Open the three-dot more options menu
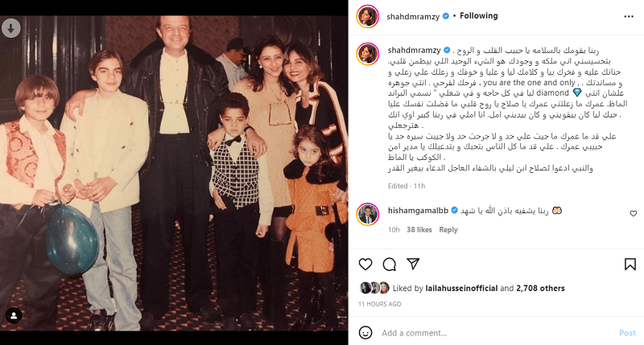 [629, 16]
